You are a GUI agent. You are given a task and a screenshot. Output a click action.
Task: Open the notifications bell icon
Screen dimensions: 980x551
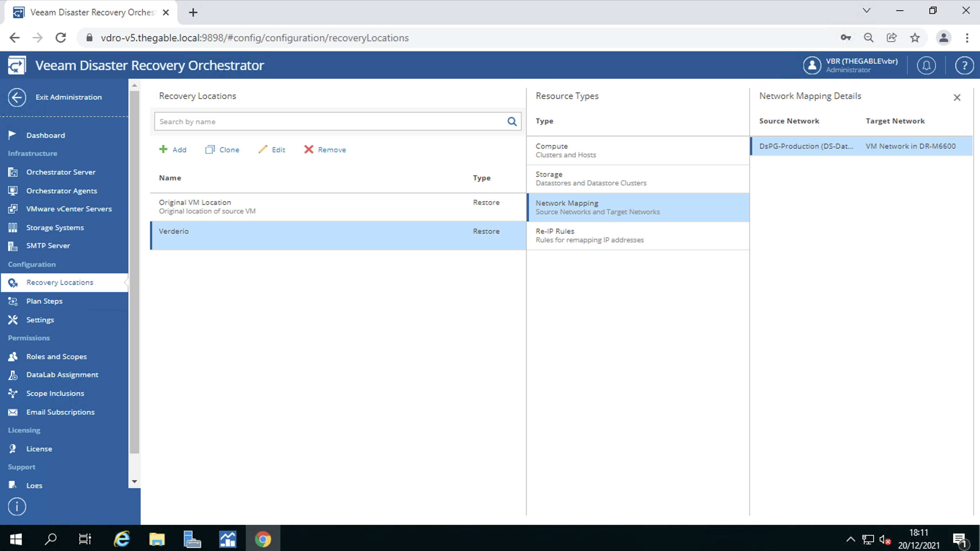[x=926, y=66]
